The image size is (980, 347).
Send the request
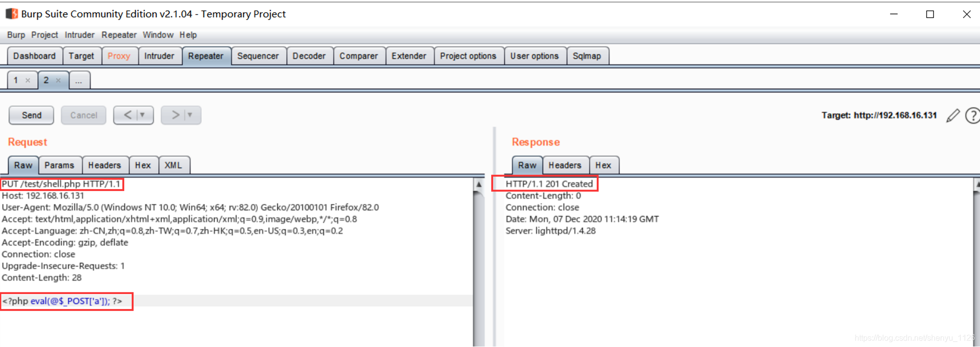[x=31, y=115]
